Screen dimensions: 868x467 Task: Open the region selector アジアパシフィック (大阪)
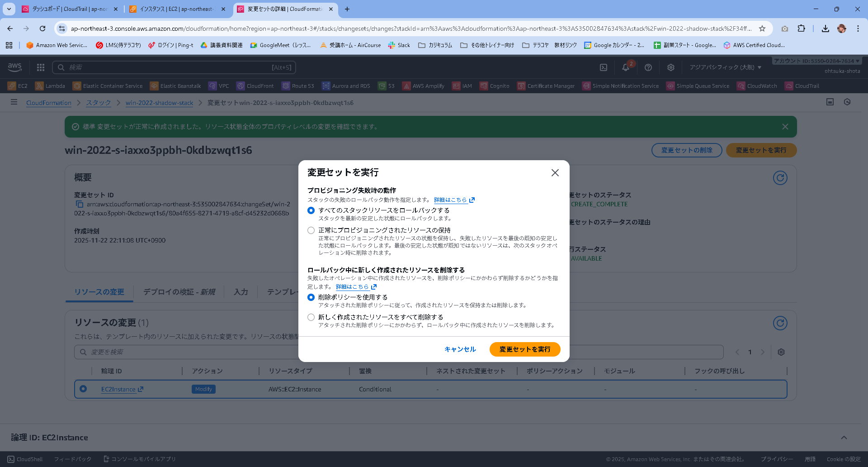coord(725,67)
